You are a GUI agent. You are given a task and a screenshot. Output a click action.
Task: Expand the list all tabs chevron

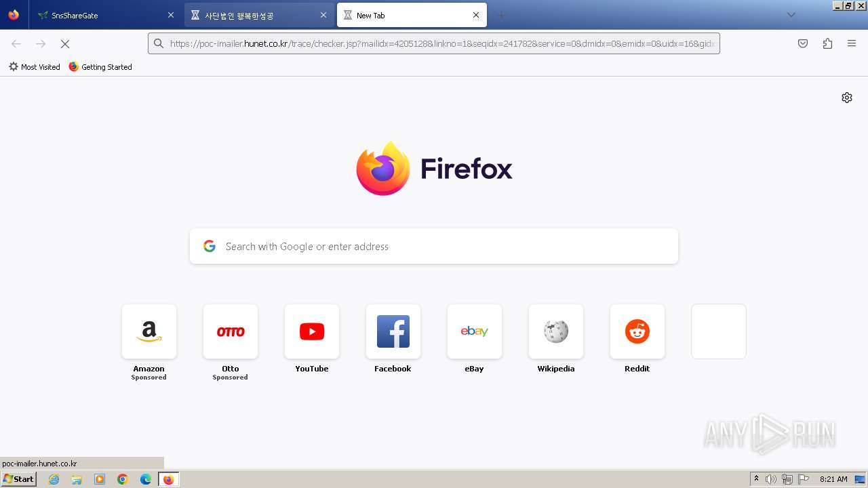coord(791,15)
